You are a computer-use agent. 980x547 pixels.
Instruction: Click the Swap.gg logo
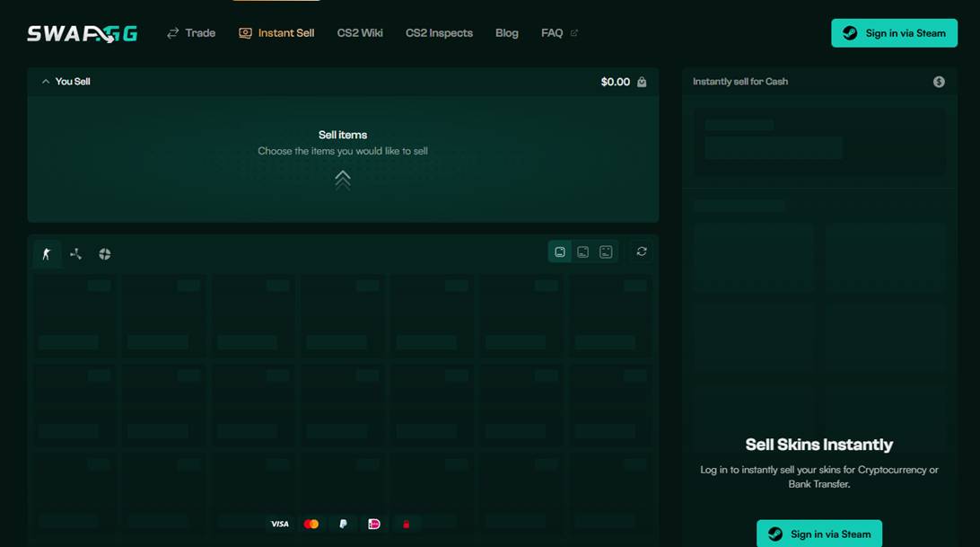tap(81, 32)
